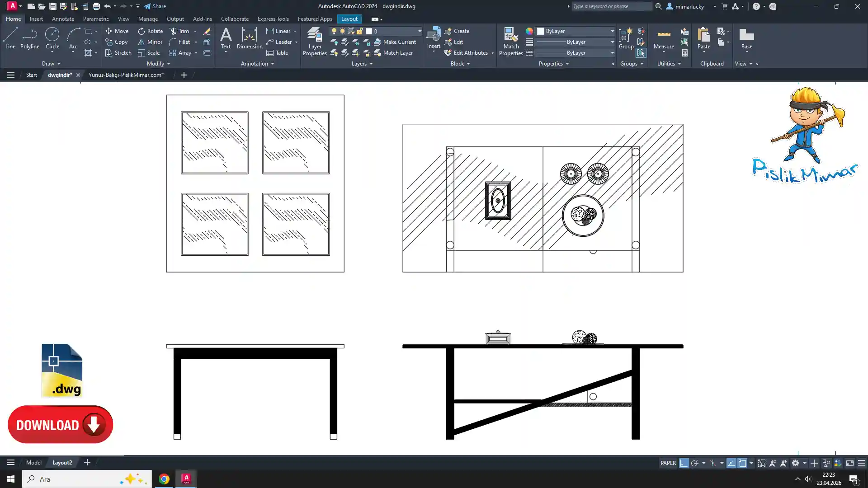Toggle Polar Tracking in status bar
Viewport: 868px width, 488px height.
click(x=695, y=463)
